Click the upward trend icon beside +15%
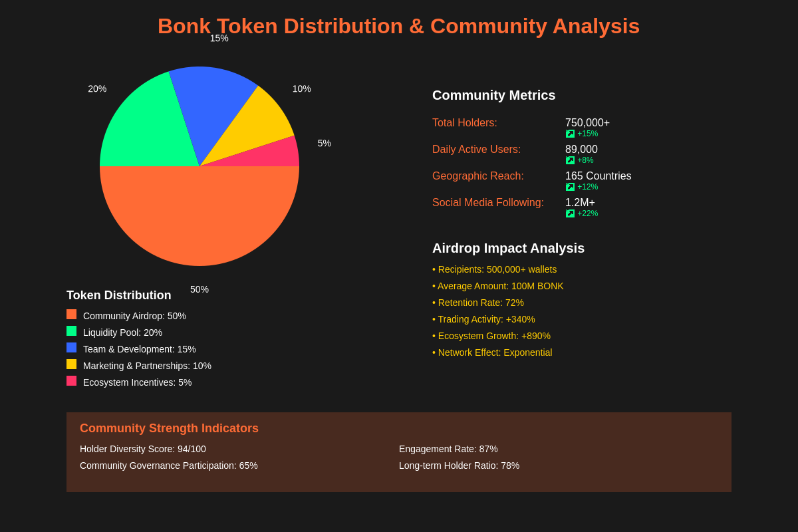798x532 pixels. click(570, 134)
